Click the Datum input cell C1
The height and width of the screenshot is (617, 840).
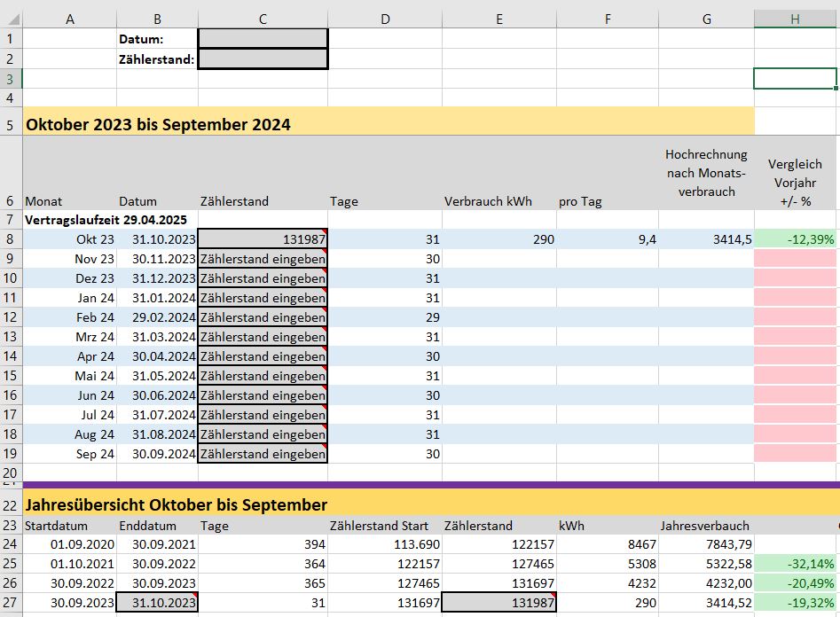(x=263, y=39)
